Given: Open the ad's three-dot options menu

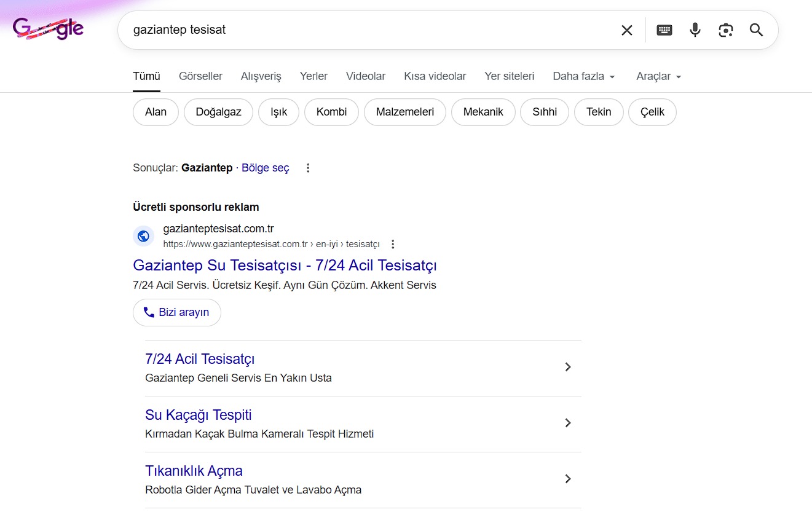Looking at the screenshot, I should click(393, 244).
